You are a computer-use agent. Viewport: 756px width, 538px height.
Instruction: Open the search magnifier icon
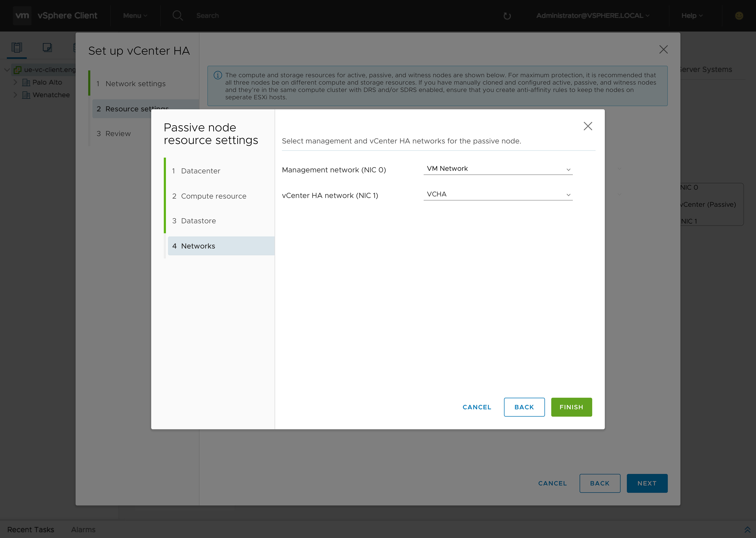pos(178,16)
